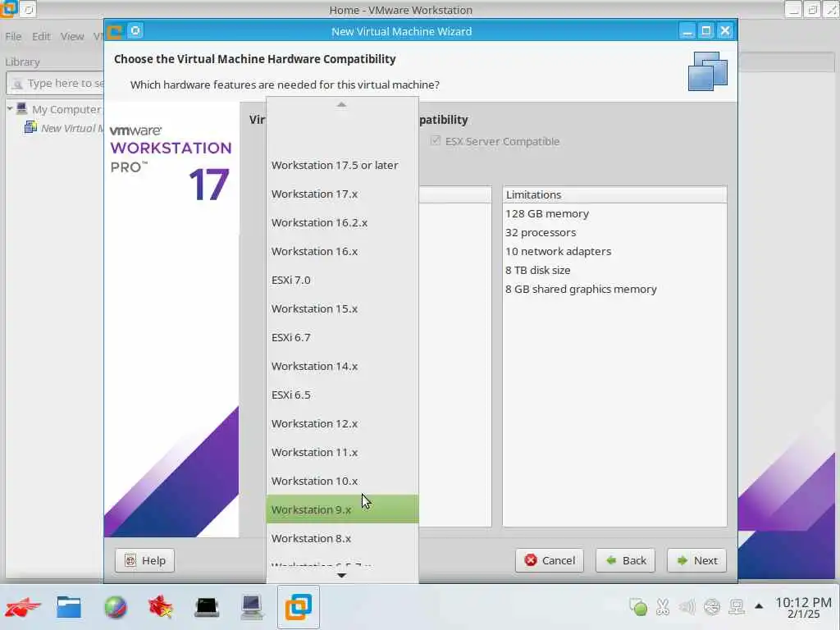
Task: Select Workstation 14.x option
Action: (x=342, y=367)
